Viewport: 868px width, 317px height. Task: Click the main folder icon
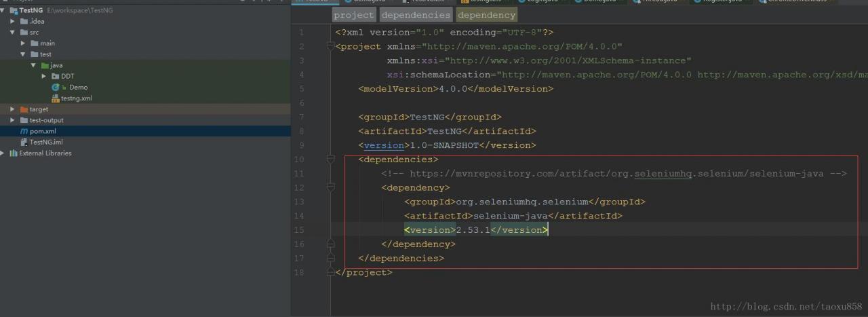tap(34, 43)
